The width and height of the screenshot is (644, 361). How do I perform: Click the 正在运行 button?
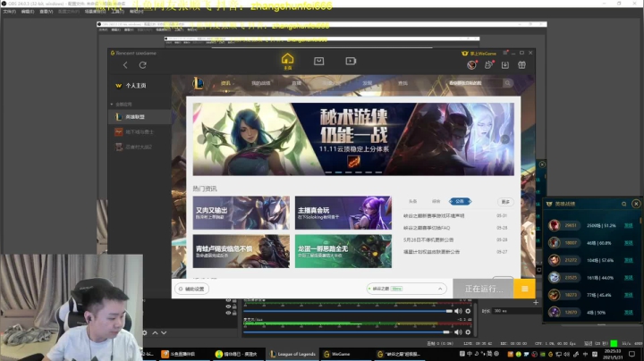pos(483,289)
